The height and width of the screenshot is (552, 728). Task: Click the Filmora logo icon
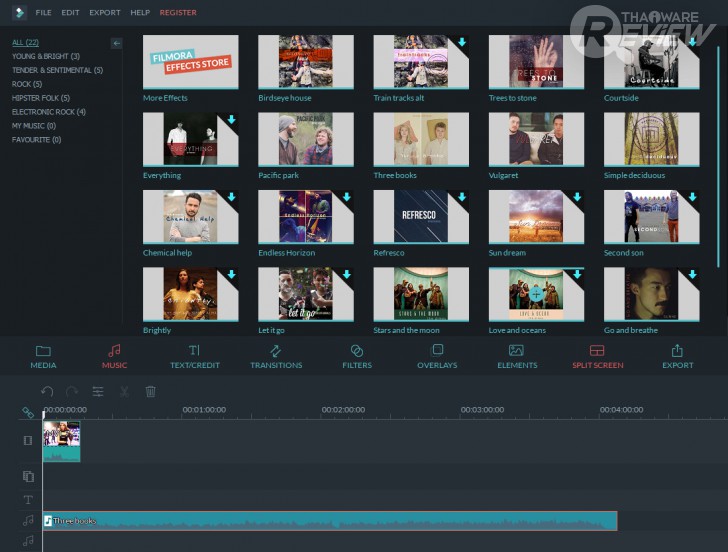tap(20, 12)
